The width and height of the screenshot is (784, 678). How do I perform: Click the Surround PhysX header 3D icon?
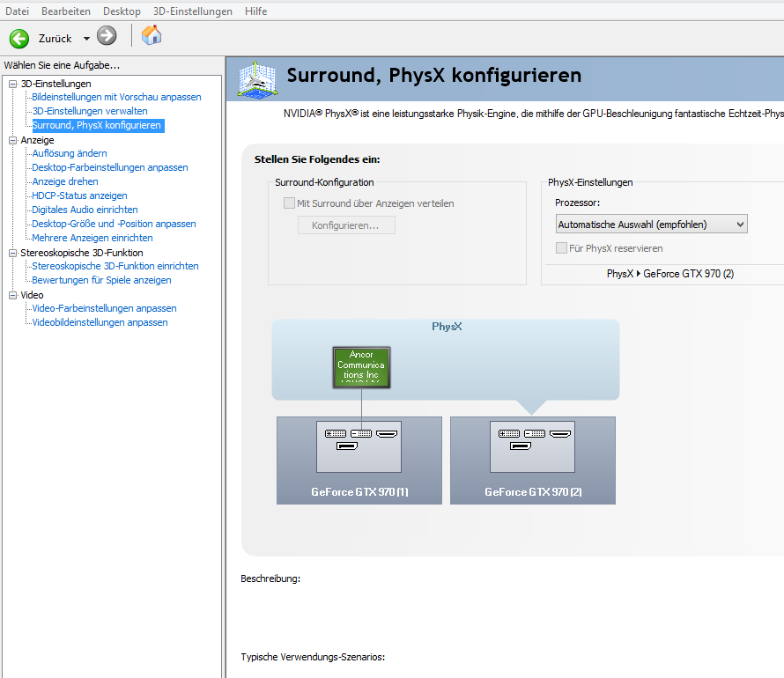(257, 78)
